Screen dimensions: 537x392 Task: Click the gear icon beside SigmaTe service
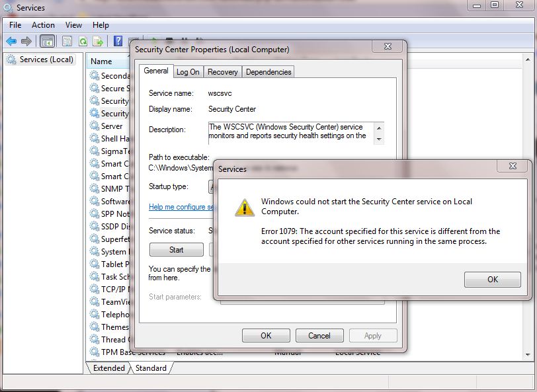pos(95,151)
